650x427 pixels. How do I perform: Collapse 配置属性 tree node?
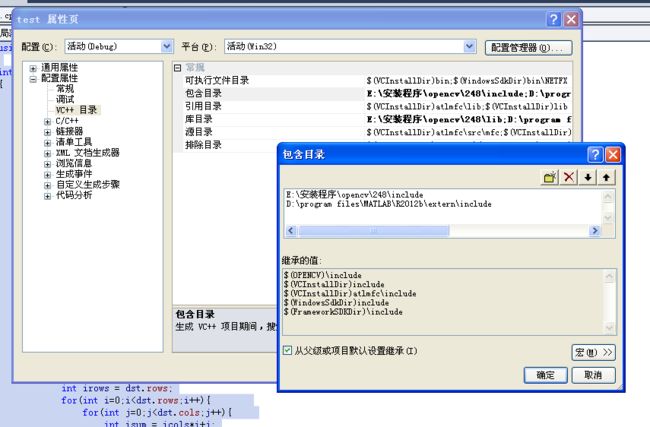point(33,79)
